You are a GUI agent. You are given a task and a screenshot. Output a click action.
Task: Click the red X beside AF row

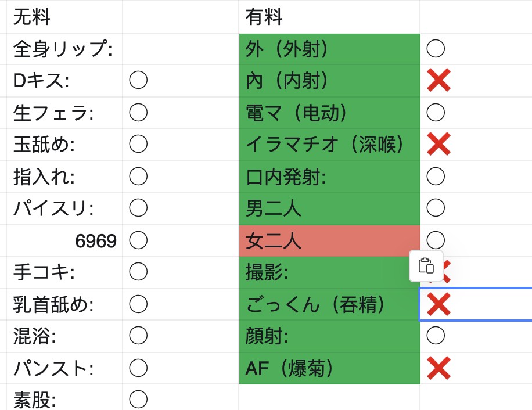click(x=438, y=368)
